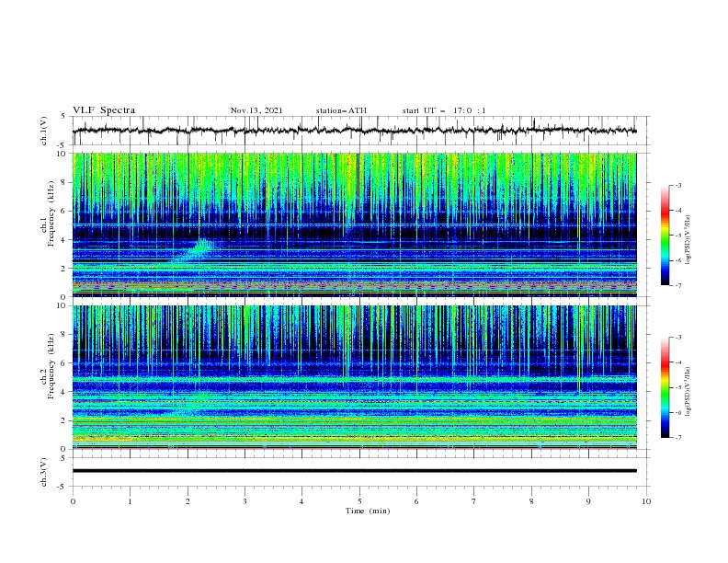Screen dimensions: 728x563
Task: Click the "6" kHz tick on ch.2 frequency axis
Action: coord(64,363)
